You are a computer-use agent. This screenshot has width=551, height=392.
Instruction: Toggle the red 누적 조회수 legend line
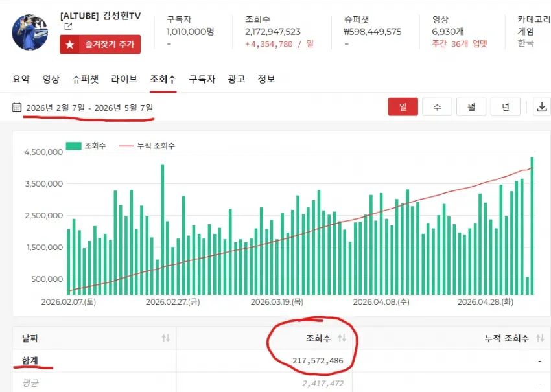pos(147,145)
